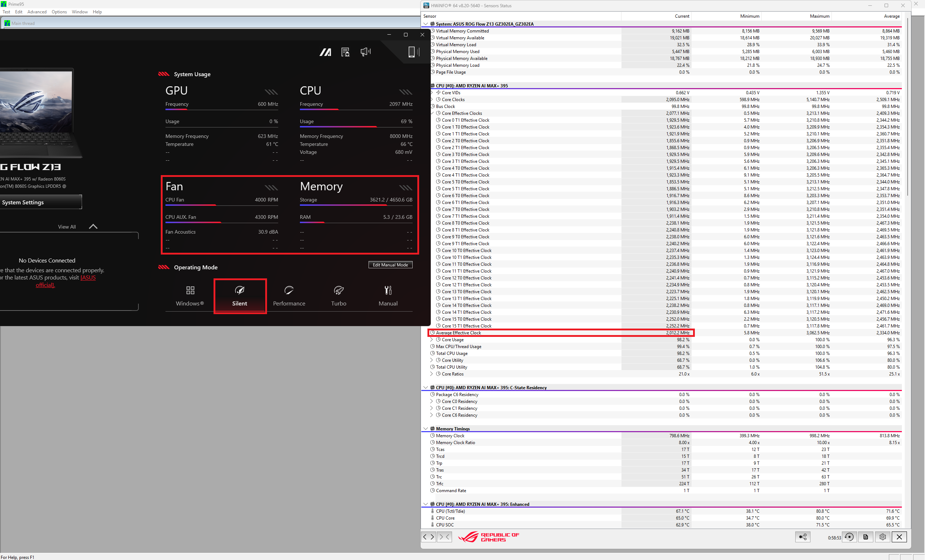This screenshot has width=925, height=560.
Task: Click HWiNFO expand columns arrows button
Action: [429, 537]
